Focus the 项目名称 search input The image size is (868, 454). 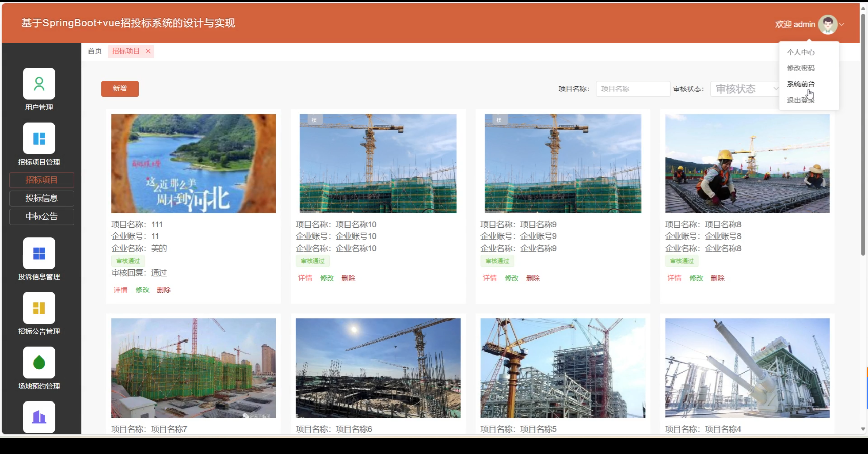633,89
